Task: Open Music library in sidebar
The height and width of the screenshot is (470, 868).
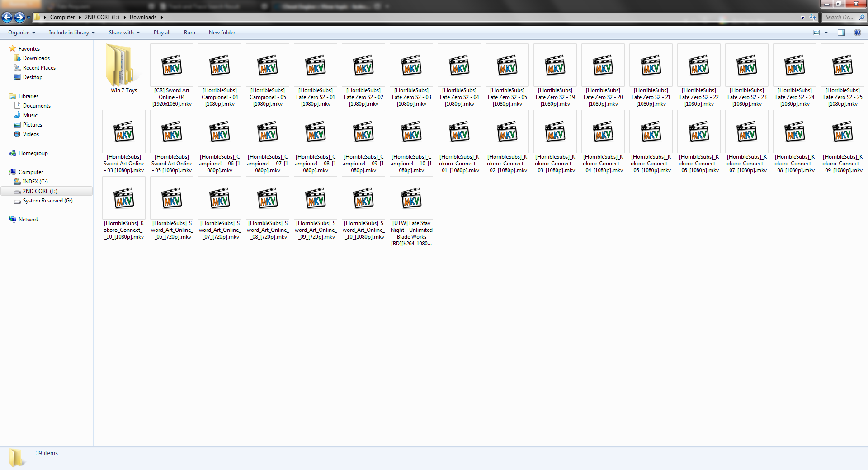Action: pos(30,115)
